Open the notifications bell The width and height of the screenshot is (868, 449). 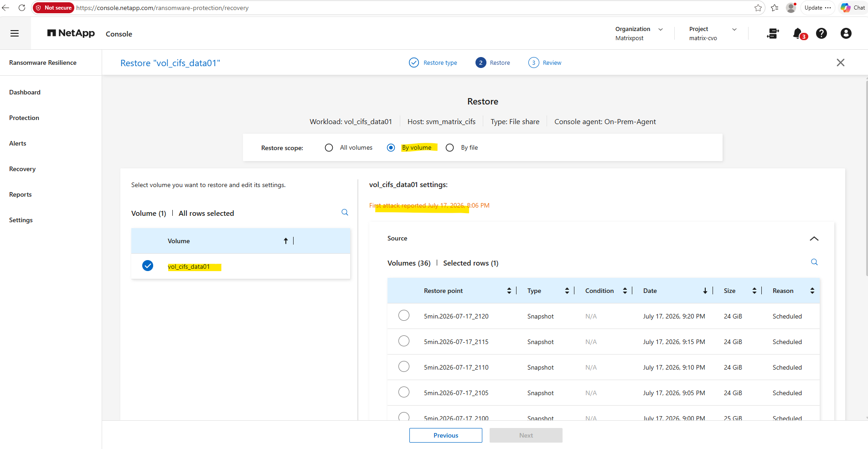tap(799, 34)
